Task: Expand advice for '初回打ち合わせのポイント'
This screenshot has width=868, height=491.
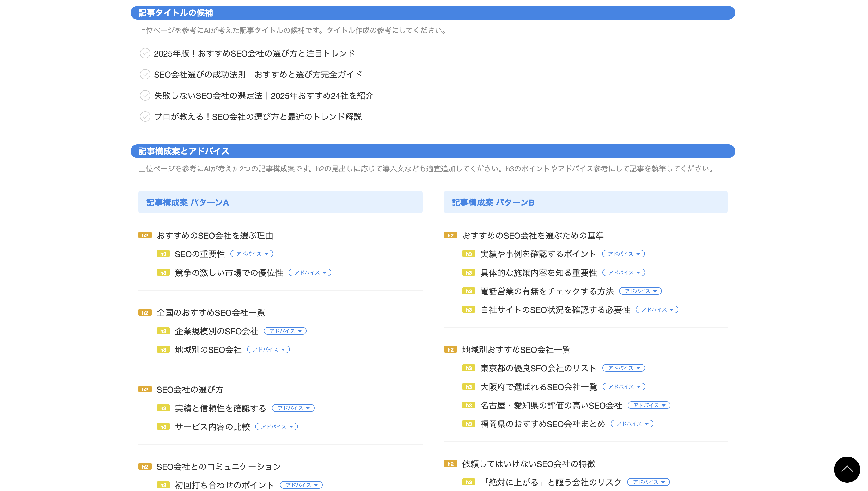Action: 301,485
